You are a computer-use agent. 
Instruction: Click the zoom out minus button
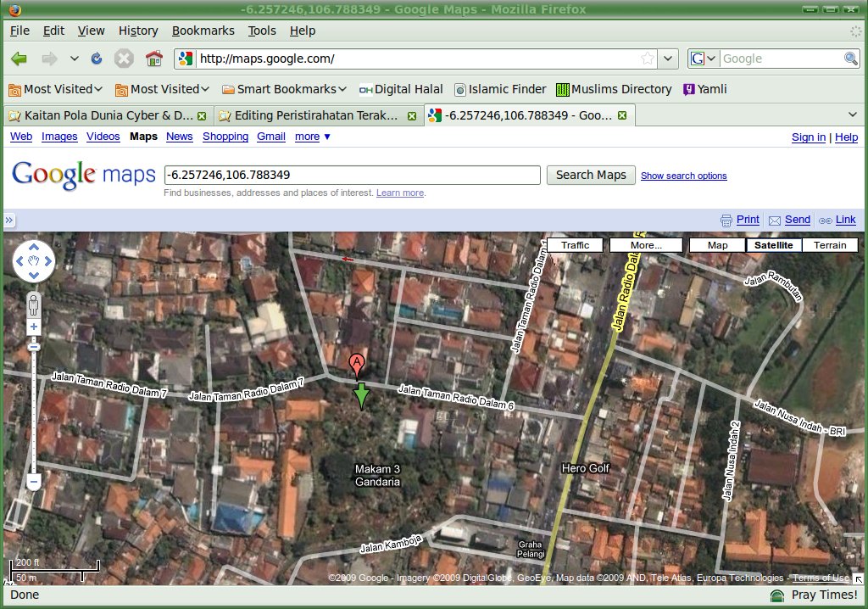tap(34, 482)
